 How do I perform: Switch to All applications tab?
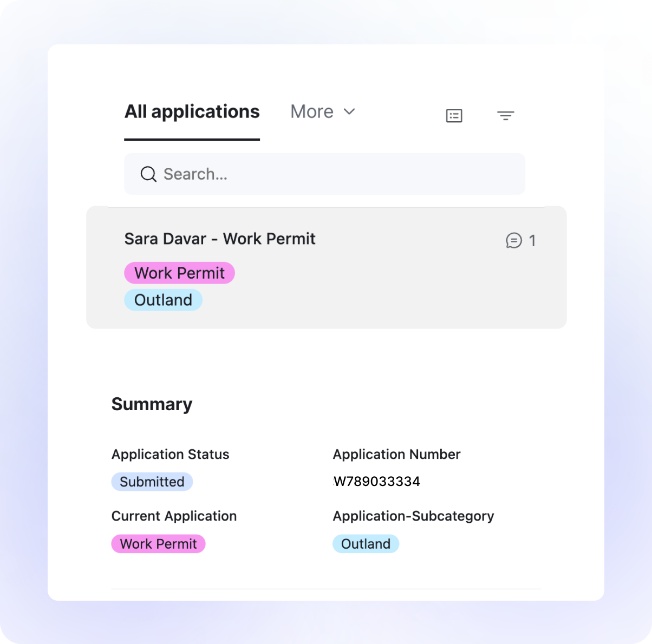[x=192, y=111]
